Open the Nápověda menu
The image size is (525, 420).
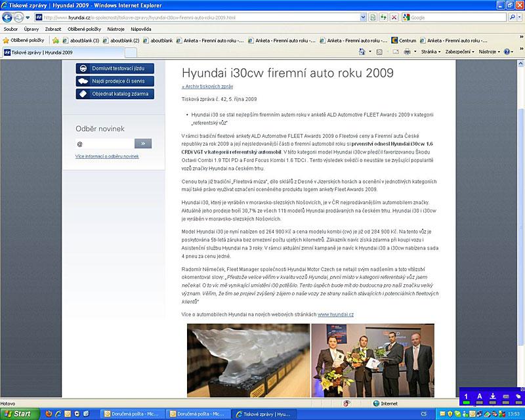[x=141, y=29]
